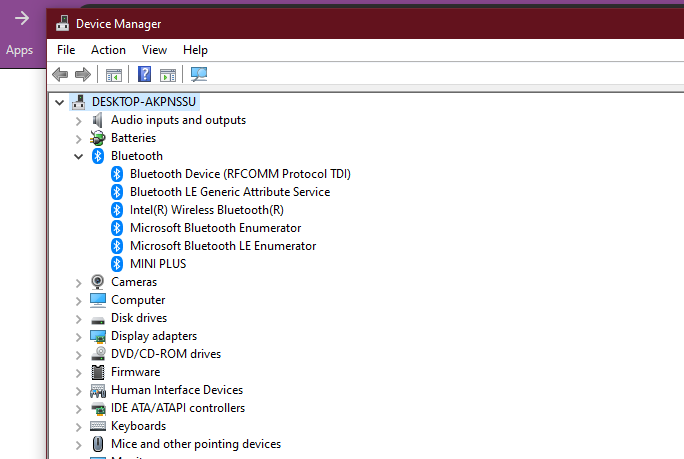Open the Action menu
684x459 pixels.
click(x=108, y=50)
